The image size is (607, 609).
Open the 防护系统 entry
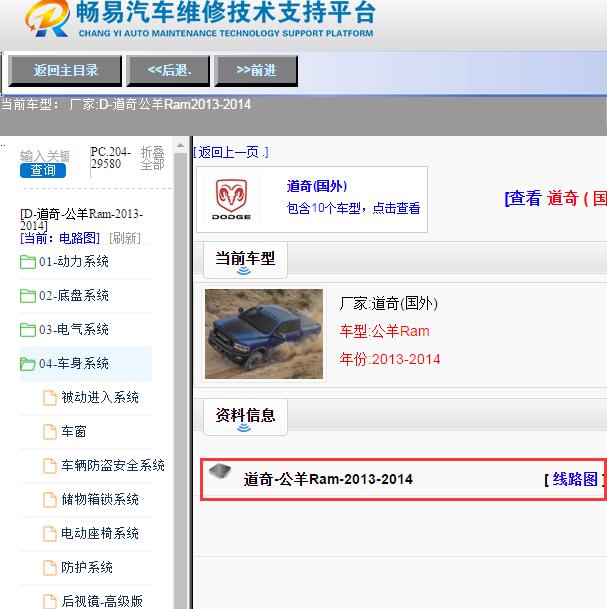point(87,567)
